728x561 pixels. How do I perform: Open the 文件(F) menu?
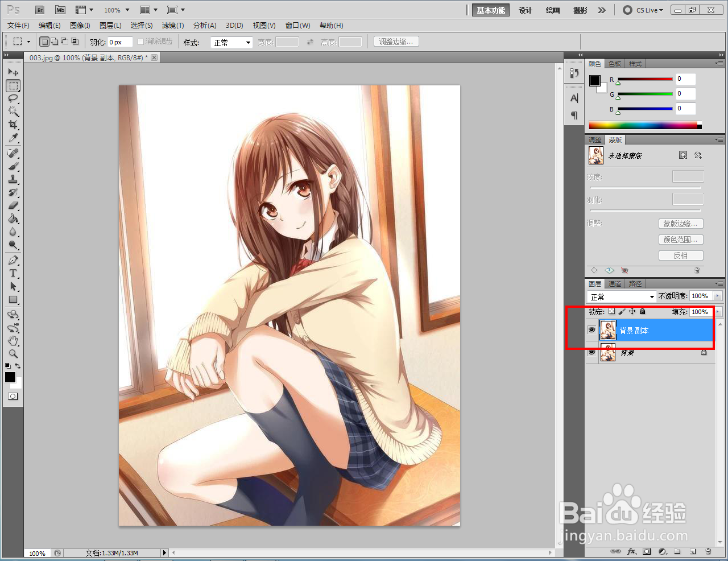pyautogui.click(x=18, y=26)
